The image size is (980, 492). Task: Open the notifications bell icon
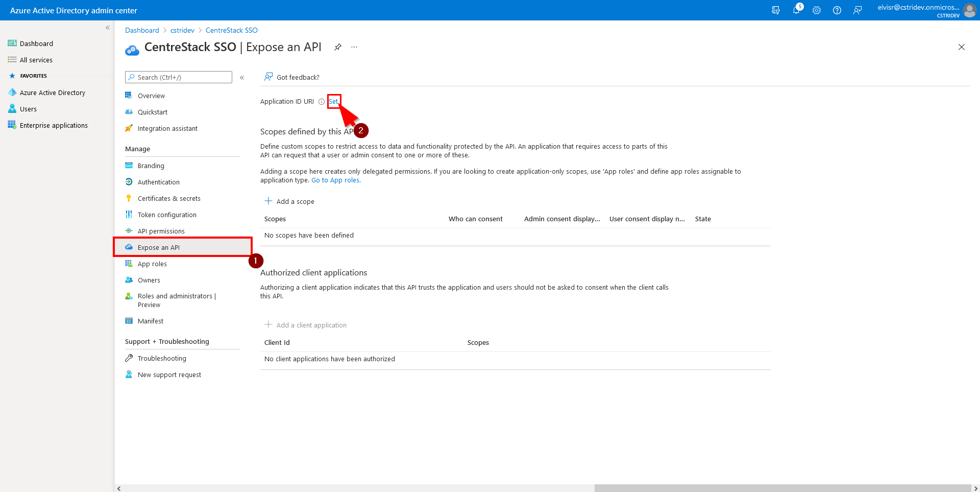796,10
